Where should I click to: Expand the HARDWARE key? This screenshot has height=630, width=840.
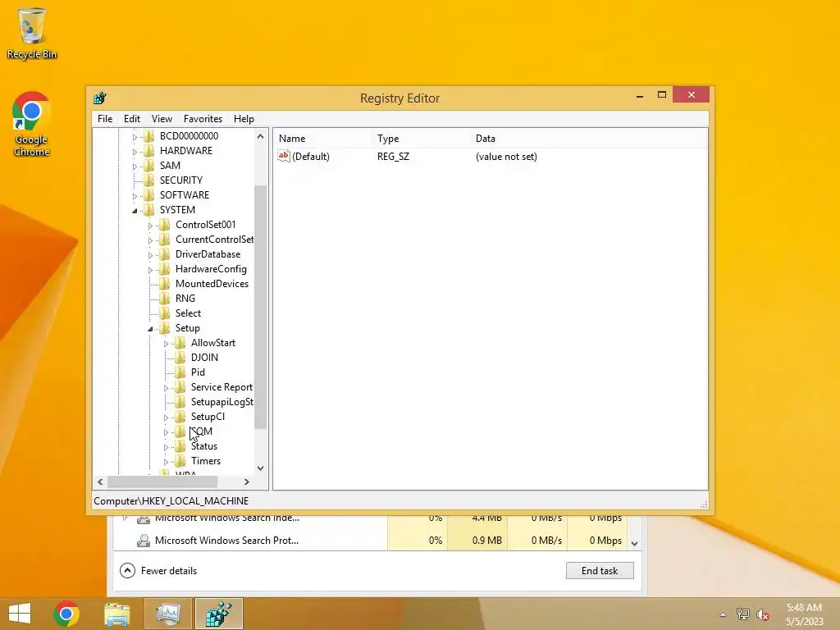pos(135,152)
